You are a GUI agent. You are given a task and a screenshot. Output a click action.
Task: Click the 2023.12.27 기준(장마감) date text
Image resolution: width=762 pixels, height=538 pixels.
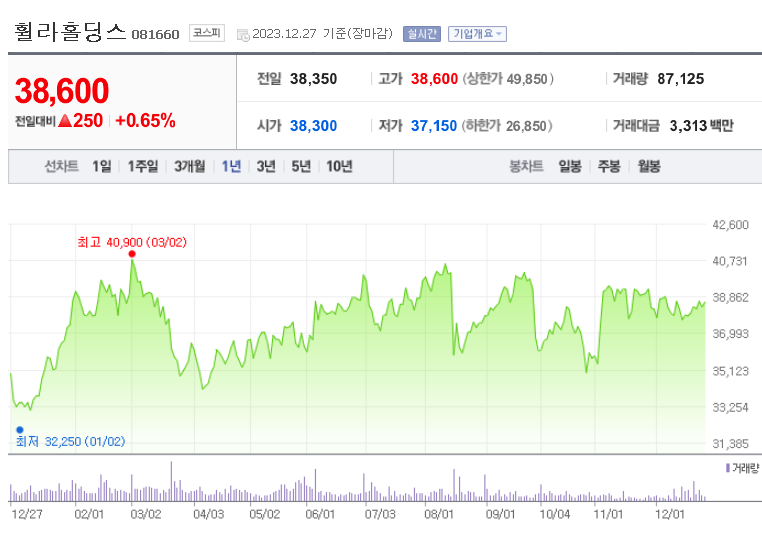pyautogui.click(x=323, y=34)
